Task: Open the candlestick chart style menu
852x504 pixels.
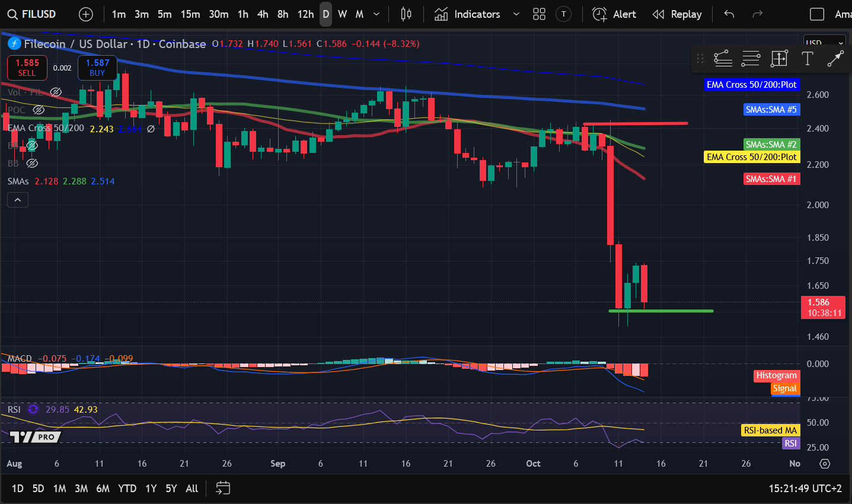Action: pyautogui.click(x=406, y=14)
